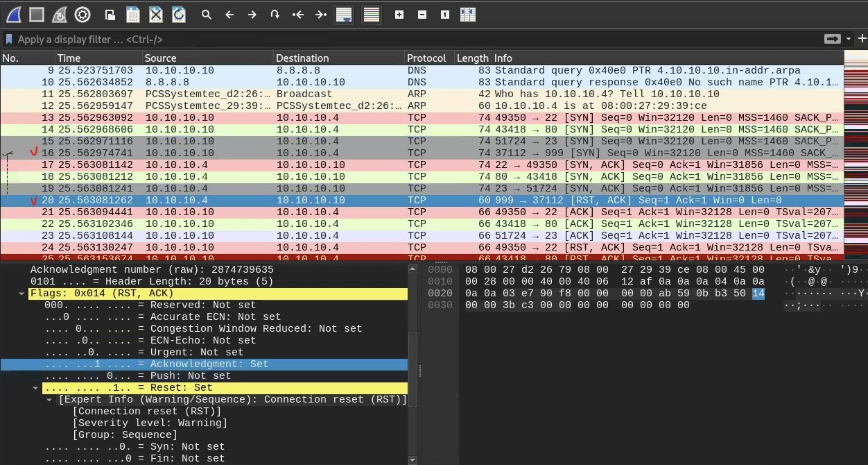The height and width of the screenshot is (465, 868).
Task: Click packet details scrollbar down arrow
Action: (413, 459)
